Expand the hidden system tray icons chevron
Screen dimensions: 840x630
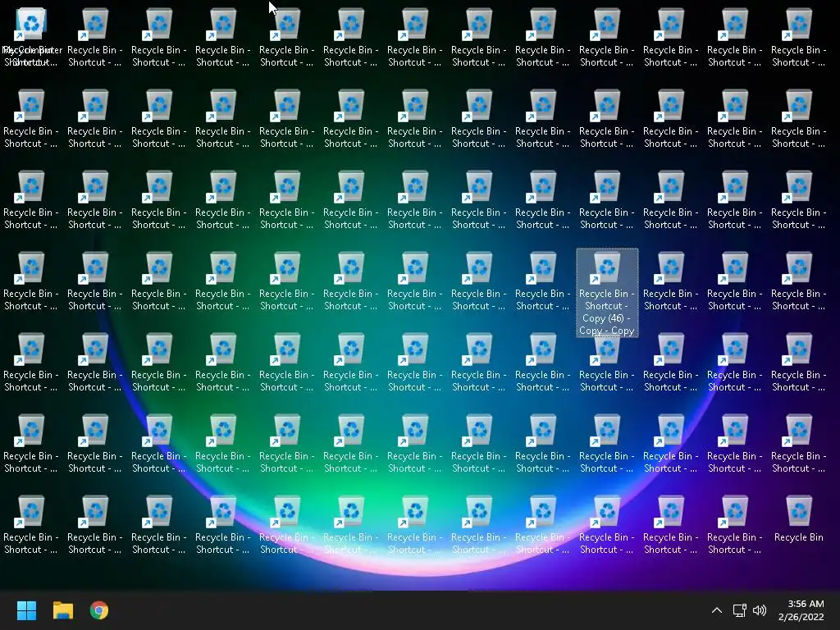coord(717,610)
